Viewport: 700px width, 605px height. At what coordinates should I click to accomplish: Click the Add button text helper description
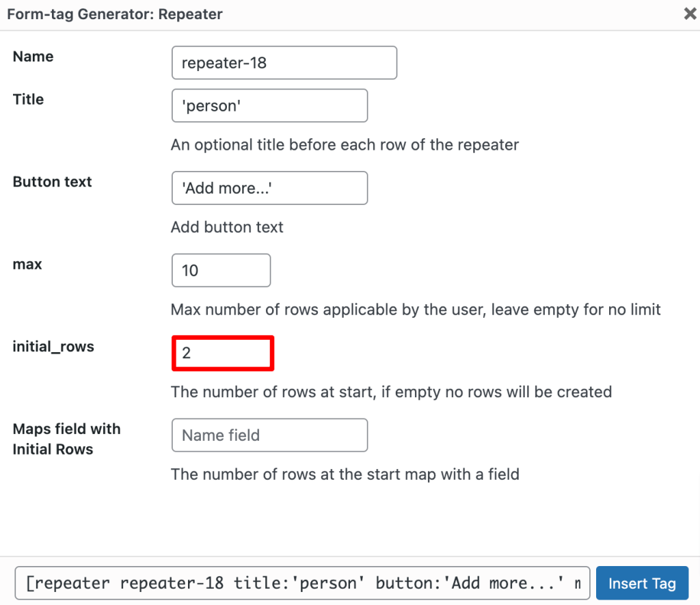pyautogui.click(x=227, y=227)
